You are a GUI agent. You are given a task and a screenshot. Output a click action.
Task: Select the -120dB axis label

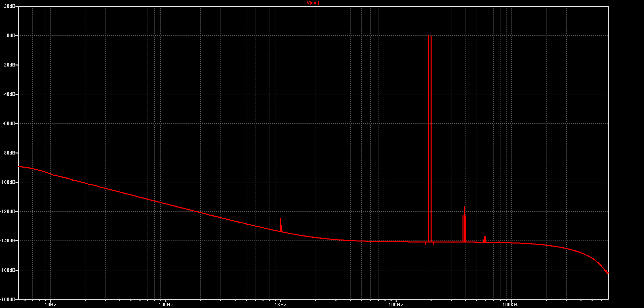tap(8, 211)
